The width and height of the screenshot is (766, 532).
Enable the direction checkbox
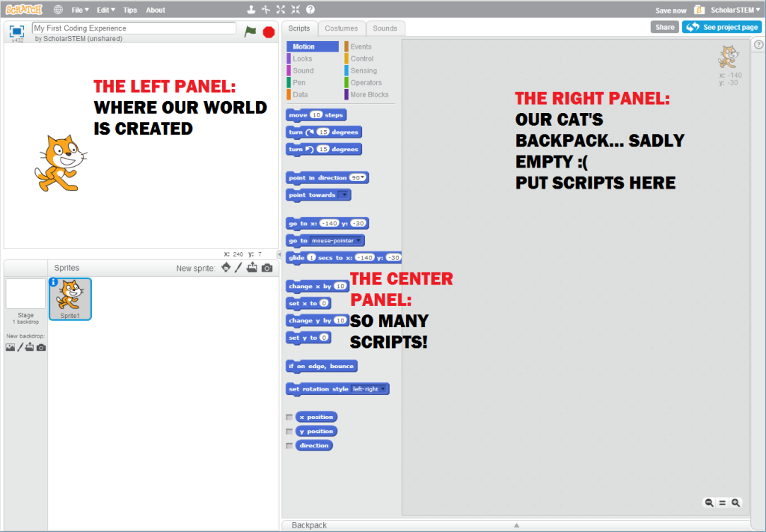(289, 445)
